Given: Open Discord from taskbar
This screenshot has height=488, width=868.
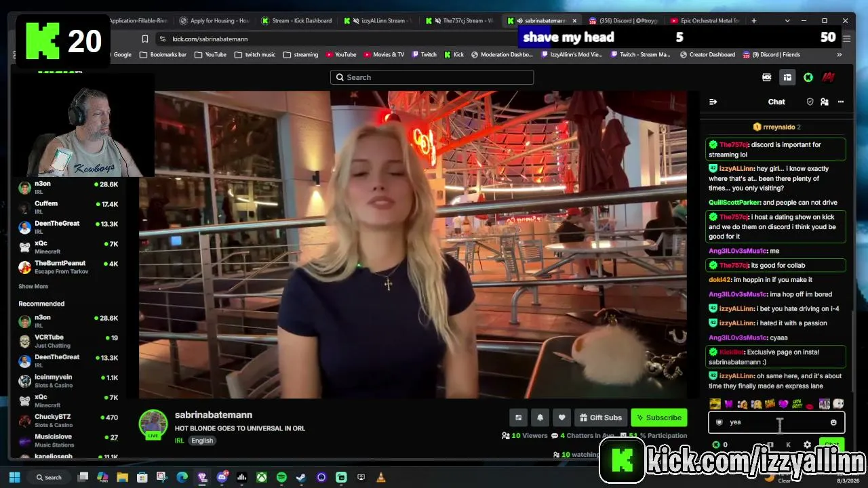Looking at the screenshot, I should tap(222, 478).
